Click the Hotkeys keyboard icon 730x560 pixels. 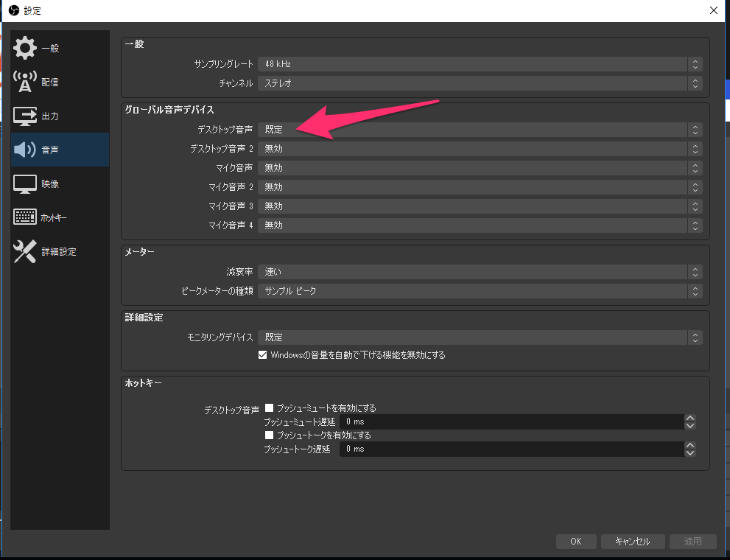(24, 217)
